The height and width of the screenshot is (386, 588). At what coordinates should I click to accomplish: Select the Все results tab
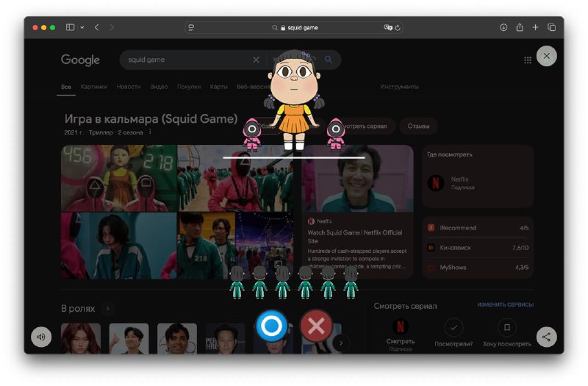pyautogui.click(x=66, y=87)
